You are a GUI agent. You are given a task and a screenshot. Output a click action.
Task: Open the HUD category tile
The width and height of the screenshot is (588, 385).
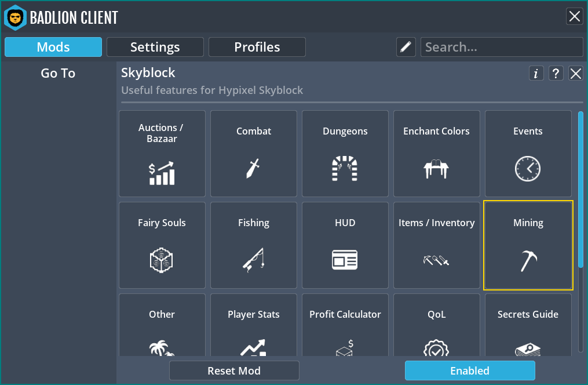345,245
